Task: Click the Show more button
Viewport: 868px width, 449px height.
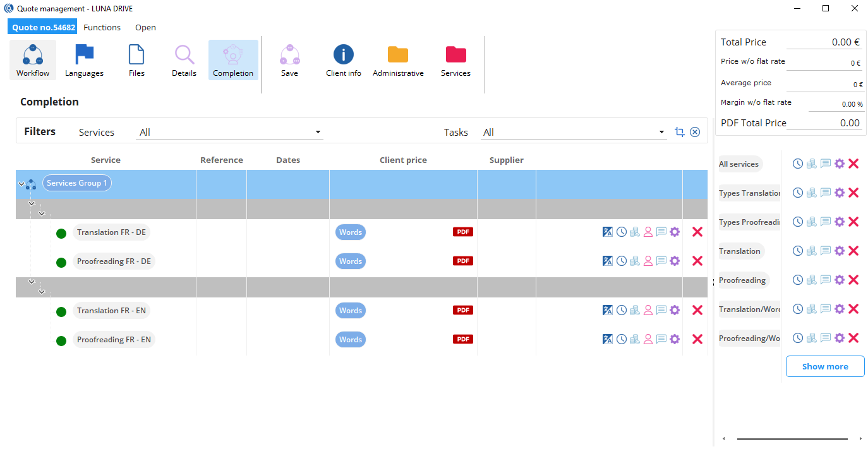Action: (x=824, y=366)
